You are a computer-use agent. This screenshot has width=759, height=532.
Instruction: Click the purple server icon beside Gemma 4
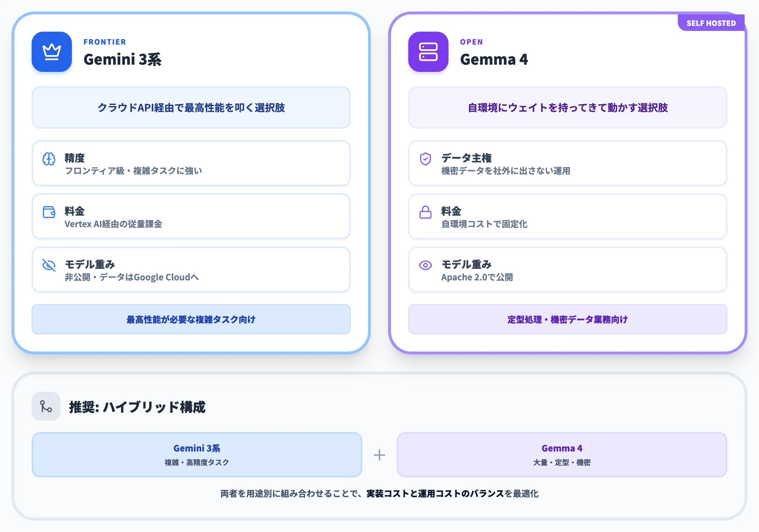(428, 52)
